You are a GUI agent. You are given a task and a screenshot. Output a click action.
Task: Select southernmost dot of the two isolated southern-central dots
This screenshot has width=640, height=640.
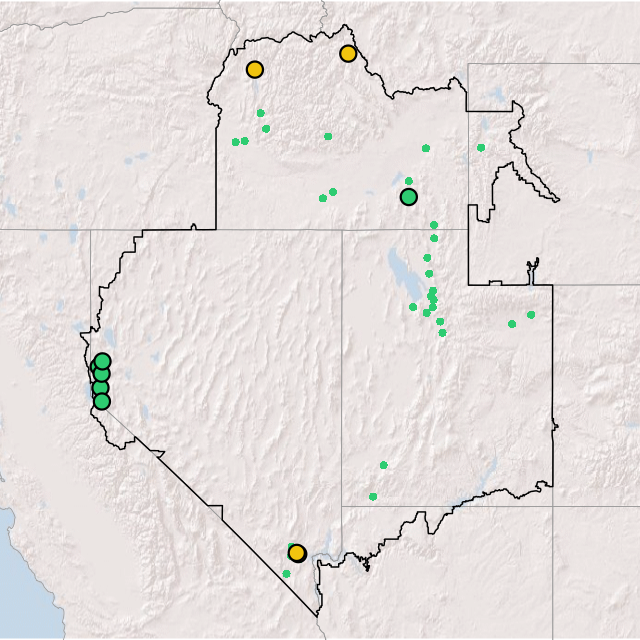(x=373, y=497)
